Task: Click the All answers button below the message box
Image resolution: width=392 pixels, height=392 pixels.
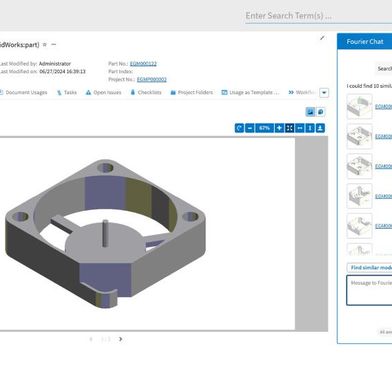Action: coord(385,332)
